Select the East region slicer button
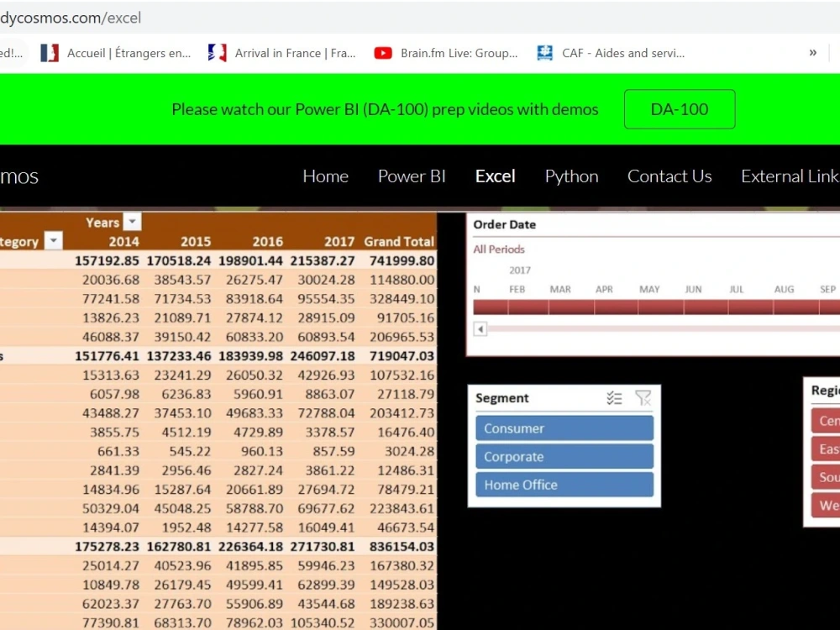 tap(826, 449)
